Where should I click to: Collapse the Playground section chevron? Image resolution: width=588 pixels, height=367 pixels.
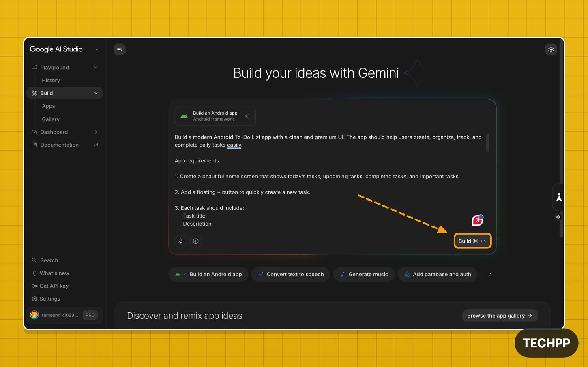coord(96,67)
